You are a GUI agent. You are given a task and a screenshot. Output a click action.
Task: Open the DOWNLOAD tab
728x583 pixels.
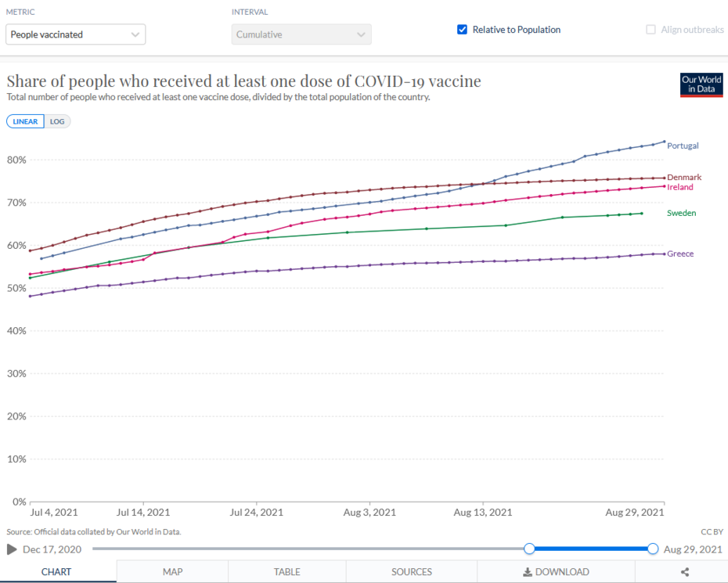pos(557,572)
